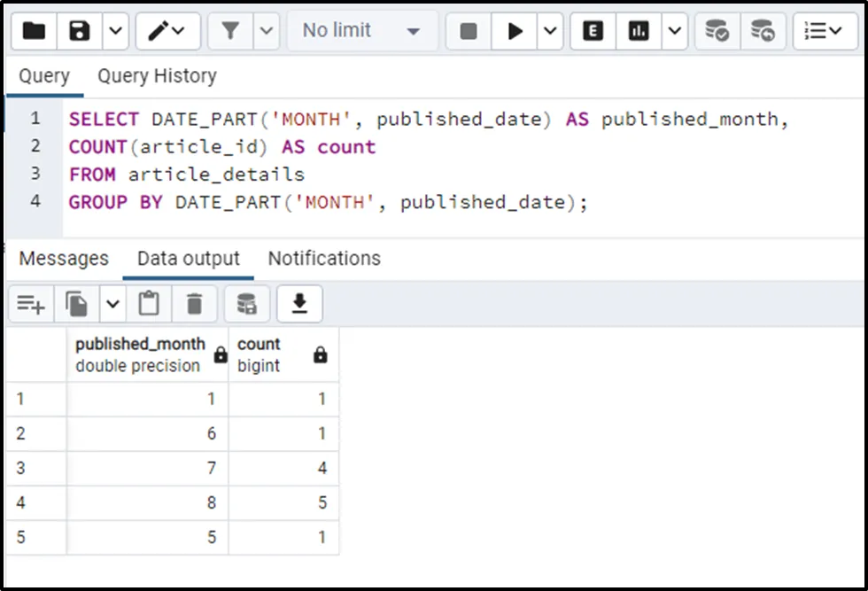This screenshot has width=868, height=591.
Task: Click the Stop query square button
Action: pos(469,31)
